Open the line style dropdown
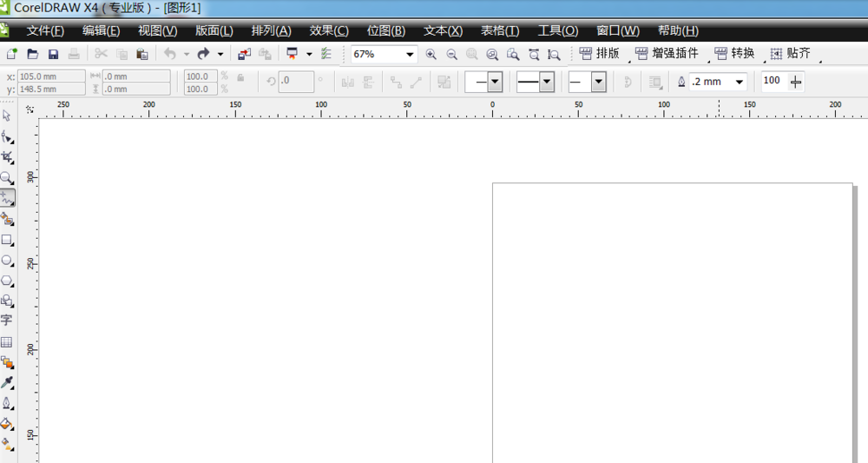 point(546,82)
